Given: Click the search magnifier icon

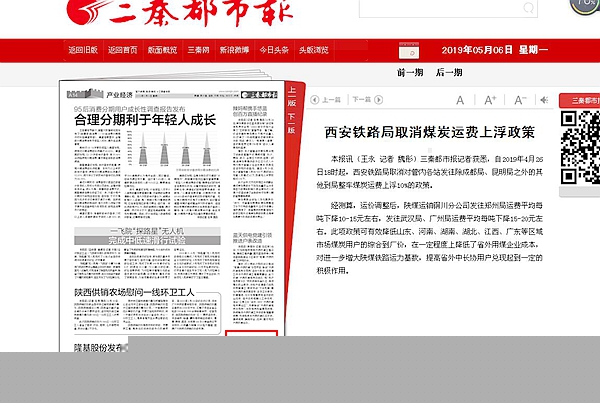Looking at the screenshot, I should click(x=528, y=8).
